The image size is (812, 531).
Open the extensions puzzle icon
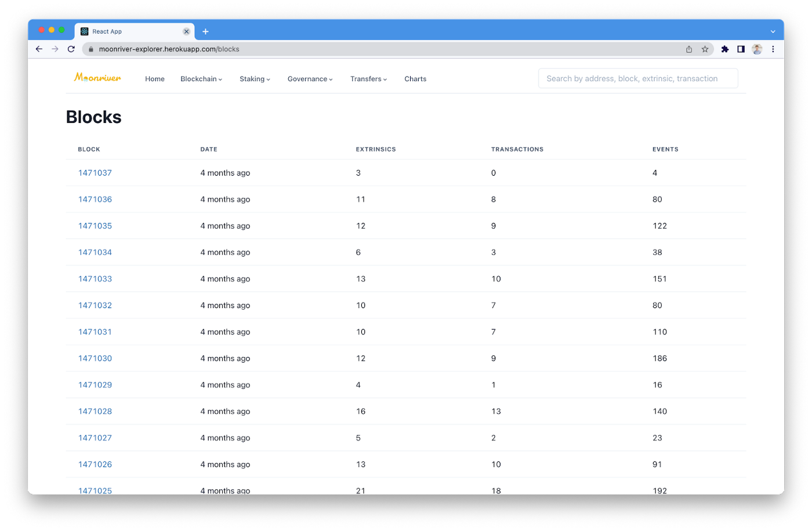click(725, 49)
